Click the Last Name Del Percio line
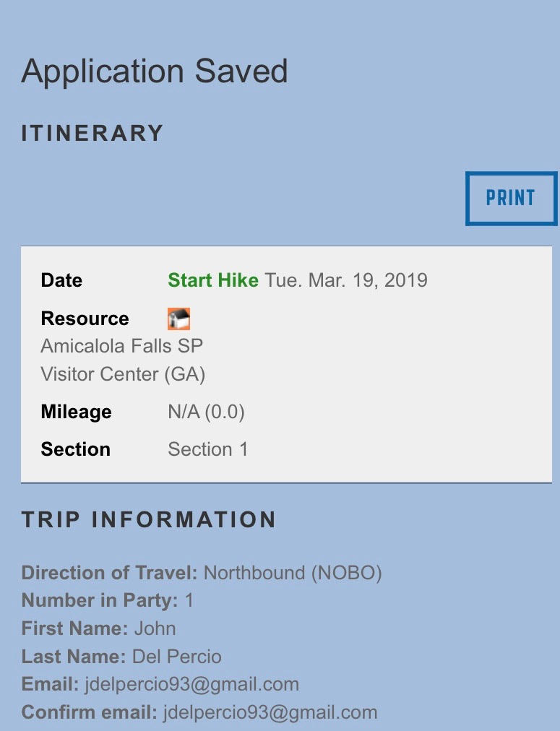The height and width of the screenshot is (731, 560). click(x=121, y=657)
